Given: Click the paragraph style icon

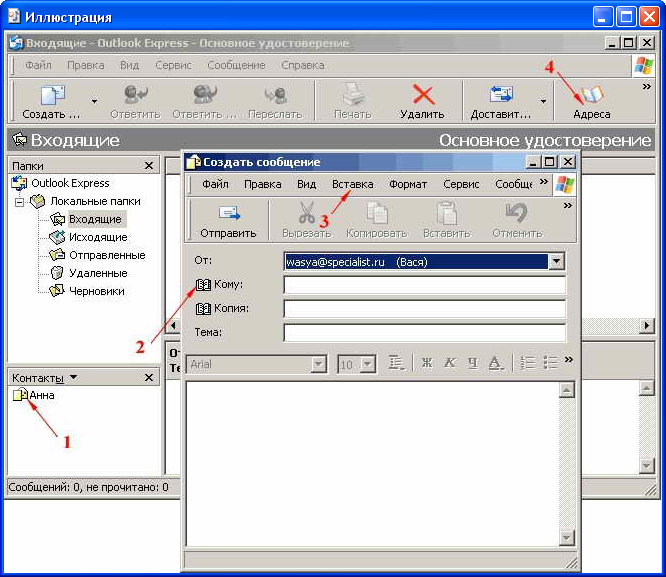Looking at the screenshot, I should coord(396,363).
